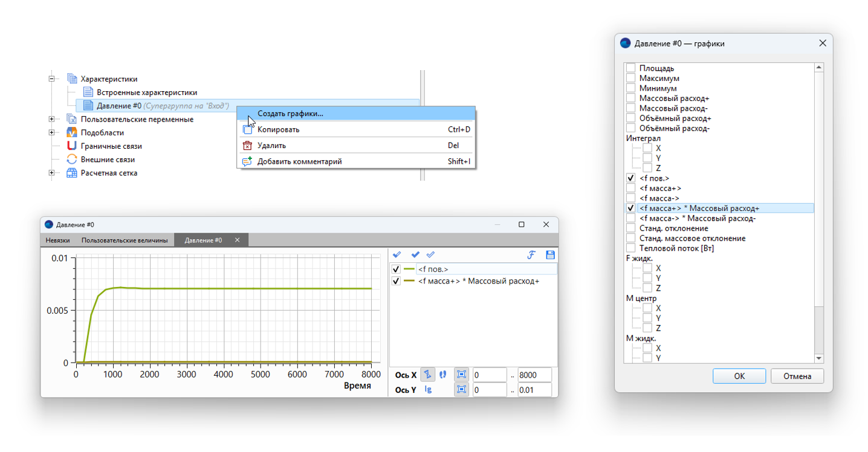Toggle the lg logarithmic scale on Ось Y

point(428,390)
